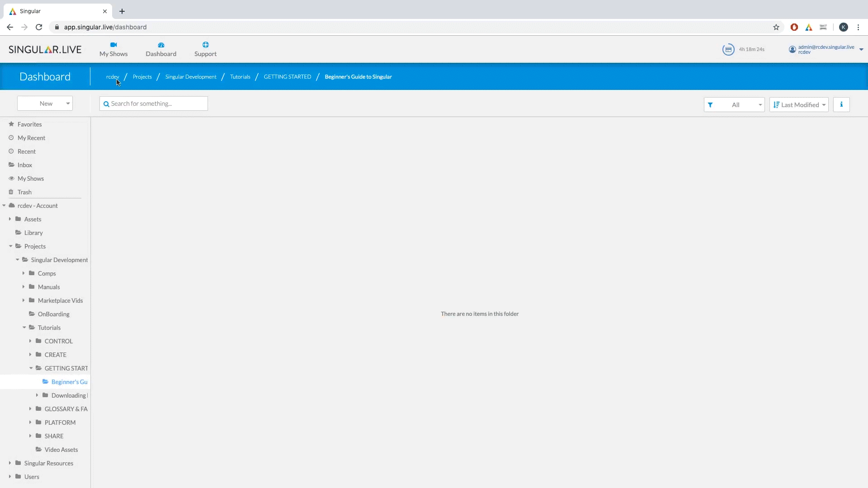Open the Dashboard top navigation item
This screenshot has width=868, height=488.
(x=161, y=50)
